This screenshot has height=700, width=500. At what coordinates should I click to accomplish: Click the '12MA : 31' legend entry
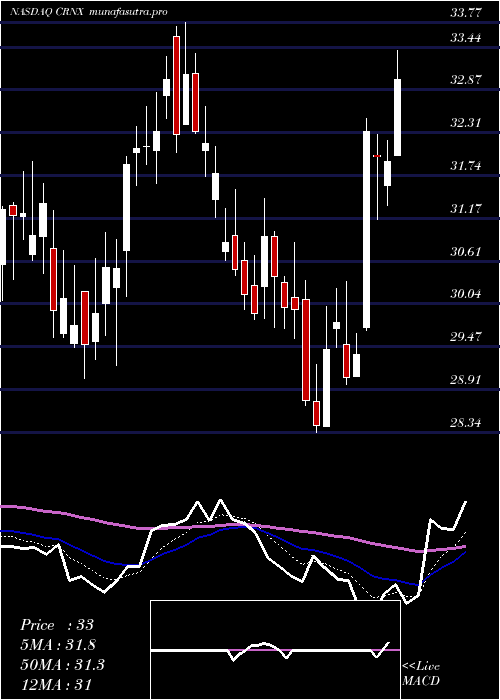click(x=56, y=685)
